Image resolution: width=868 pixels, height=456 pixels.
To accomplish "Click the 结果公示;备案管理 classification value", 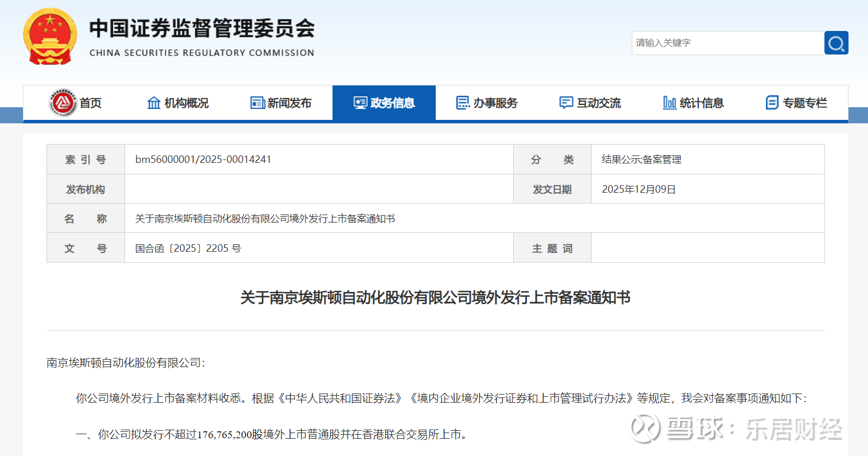I will click(x=642, y=159).
